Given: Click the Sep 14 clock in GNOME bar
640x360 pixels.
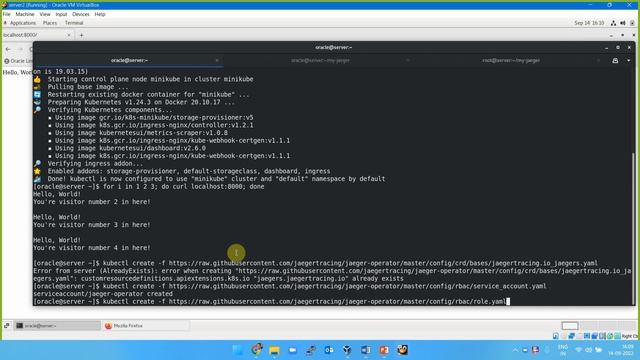Looking at the screenshot, I should click(x=589, y=23).
